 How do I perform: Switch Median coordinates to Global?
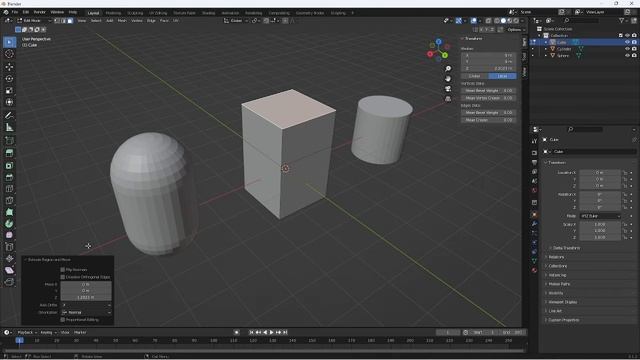(x=475, y=76)
